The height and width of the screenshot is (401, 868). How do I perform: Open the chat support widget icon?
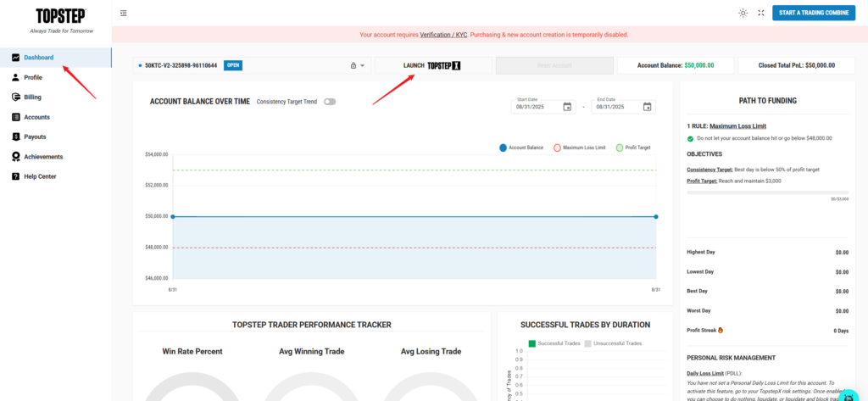pyautogui.click(x=849, y=395)
